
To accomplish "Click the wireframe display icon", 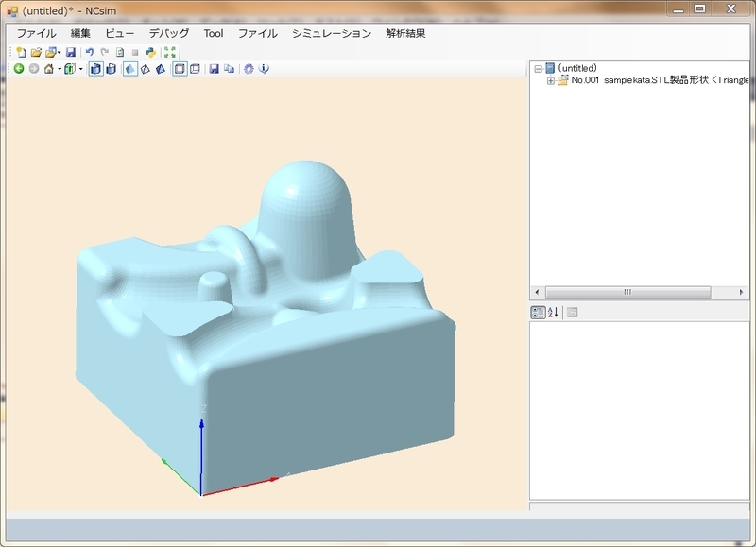I will [x=146, y=68].
